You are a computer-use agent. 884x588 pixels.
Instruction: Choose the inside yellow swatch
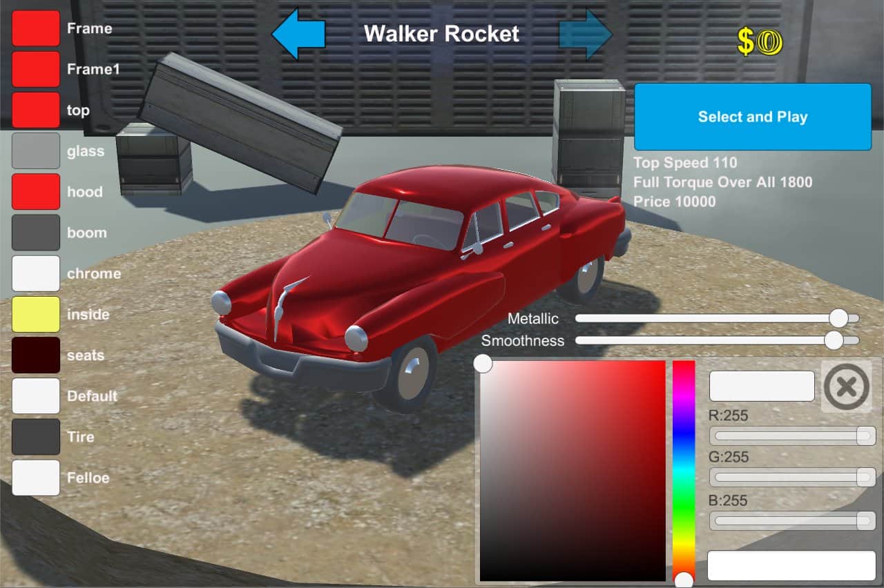click(x=35, y=314)
